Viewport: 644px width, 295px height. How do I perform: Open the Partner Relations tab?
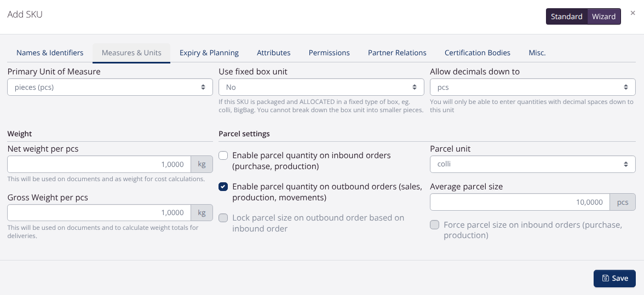(x=397, y=53)
